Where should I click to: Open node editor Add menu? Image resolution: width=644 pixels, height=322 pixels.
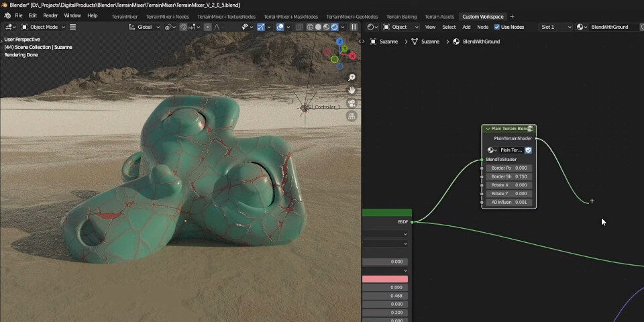pyautogui.click(x=467, y=27)
